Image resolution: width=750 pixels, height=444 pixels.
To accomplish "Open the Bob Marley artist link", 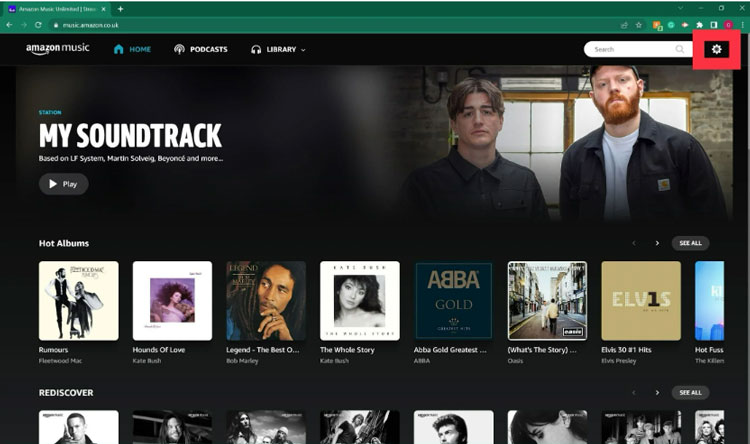I will (242, 361).
